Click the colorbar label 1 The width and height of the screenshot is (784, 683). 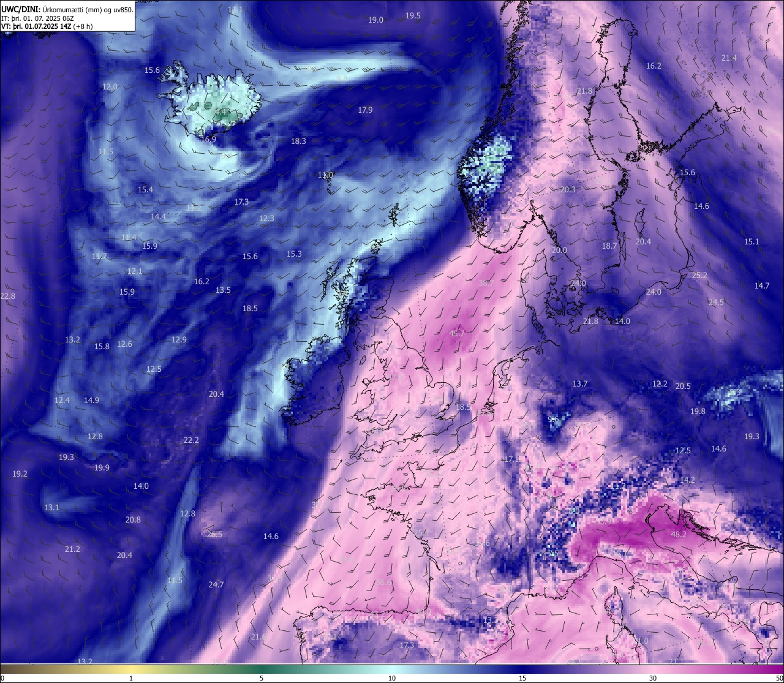pos(131,678)
